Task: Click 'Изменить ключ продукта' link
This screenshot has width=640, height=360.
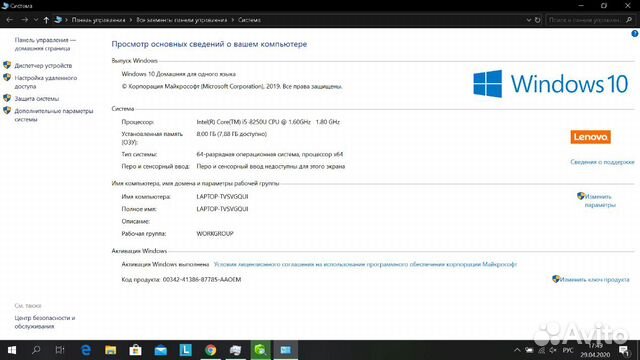Action: [594, 280]
